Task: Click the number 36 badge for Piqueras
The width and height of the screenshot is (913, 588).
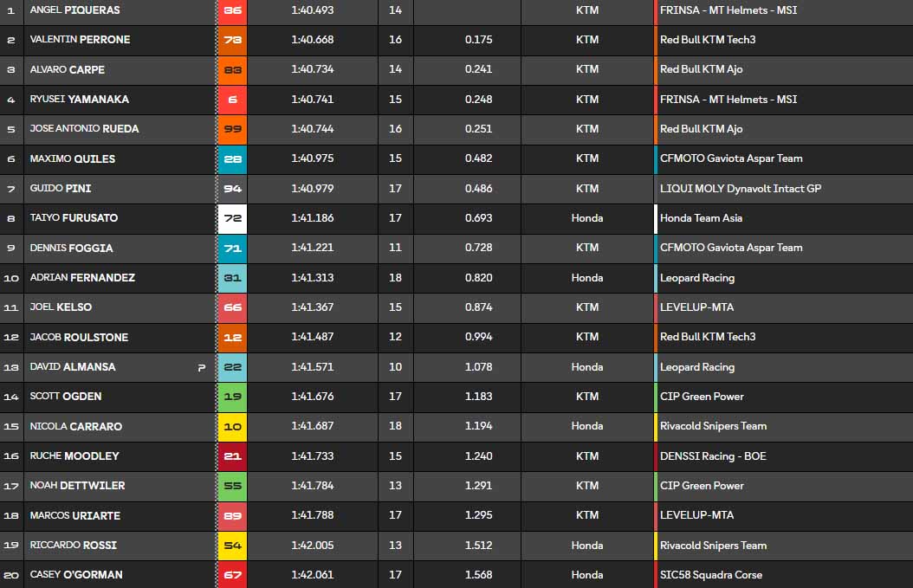Action: (x=232, y=10)
